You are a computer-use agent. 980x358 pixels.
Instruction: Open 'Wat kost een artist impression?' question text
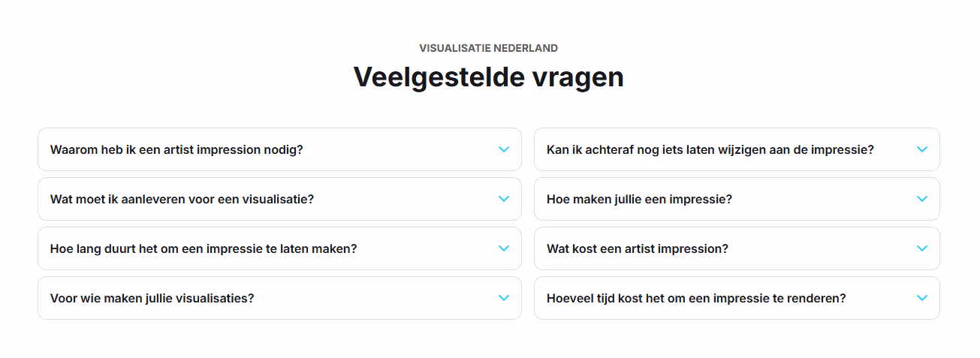(x=638, y=248)
